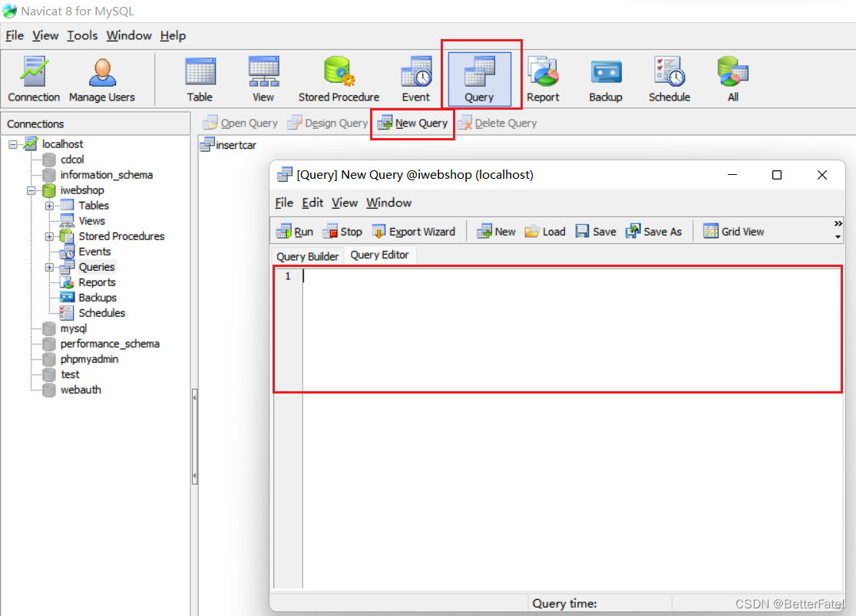Select the test database
The image size is (856, 616).
(x=61, y=374)
